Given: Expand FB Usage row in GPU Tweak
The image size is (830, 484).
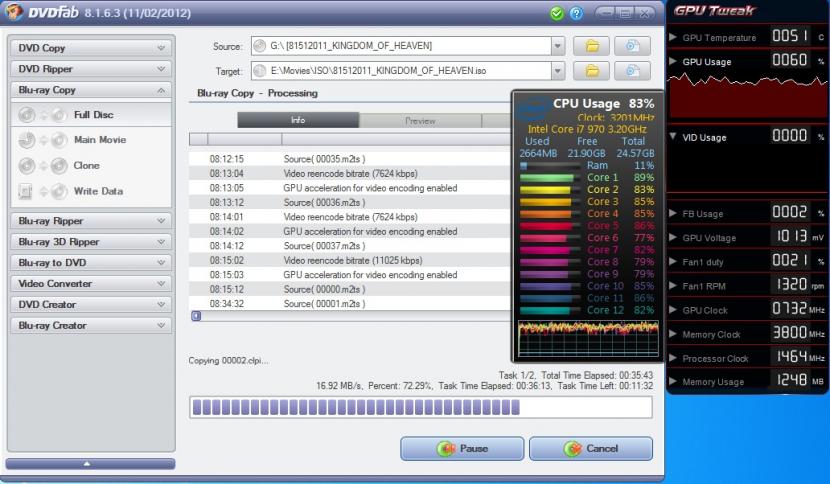Looking at the screenshot, I should 673,213.
